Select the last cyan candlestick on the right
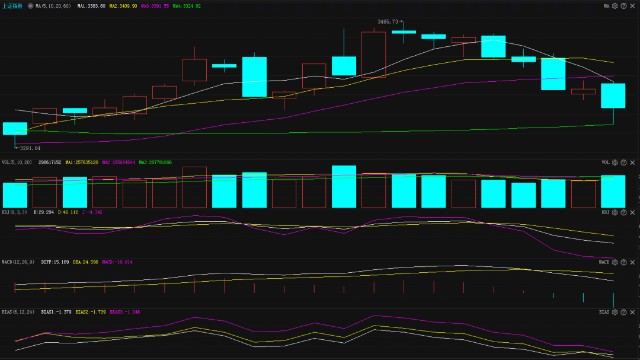This screenshot has height=360, width=640. coord(613,96)
